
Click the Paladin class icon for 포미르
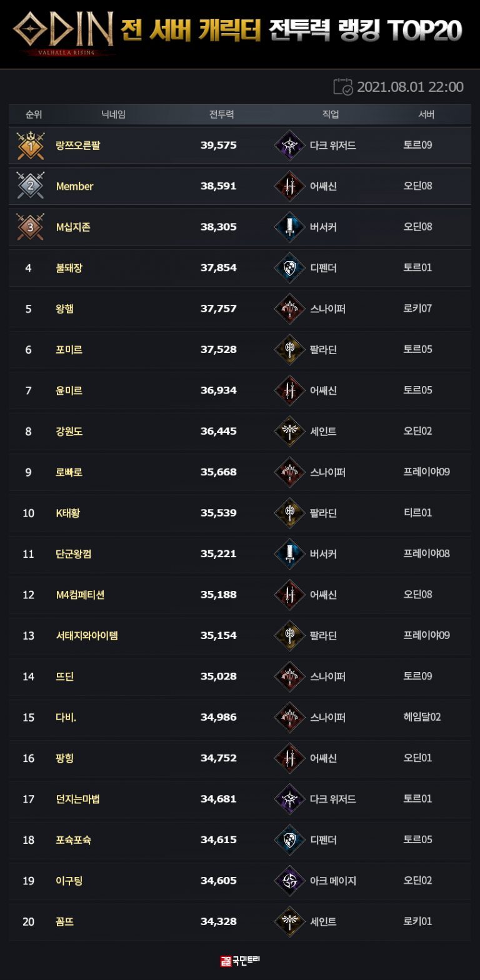289,350
